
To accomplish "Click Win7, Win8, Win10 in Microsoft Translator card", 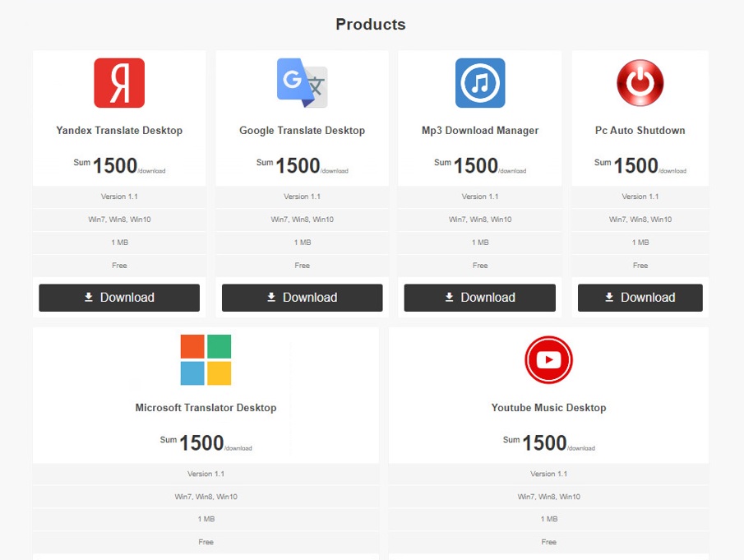I will (x=206, y=497).
